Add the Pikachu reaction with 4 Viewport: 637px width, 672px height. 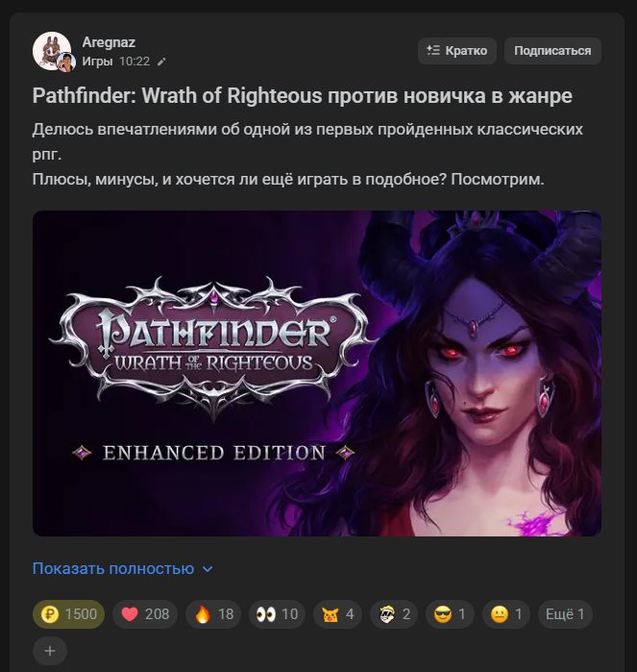pos(337,614)
